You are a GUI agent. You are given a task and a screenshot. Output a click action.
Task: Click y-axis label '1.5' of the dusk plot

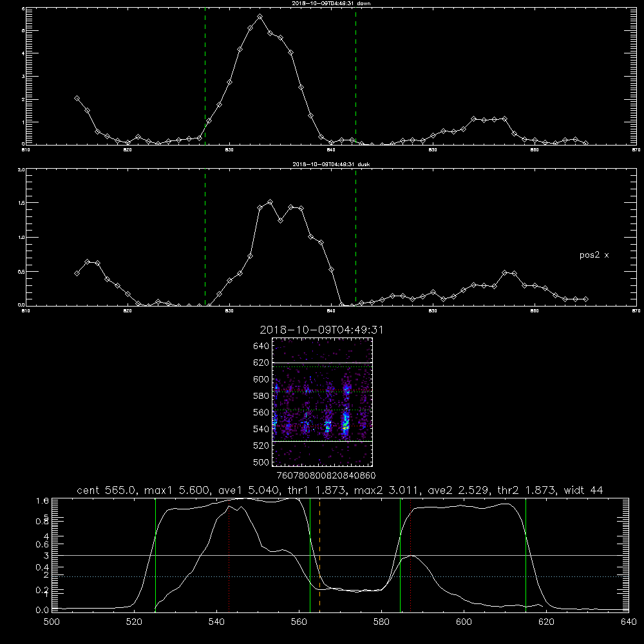pyautogui.click(x=21, y=203)
